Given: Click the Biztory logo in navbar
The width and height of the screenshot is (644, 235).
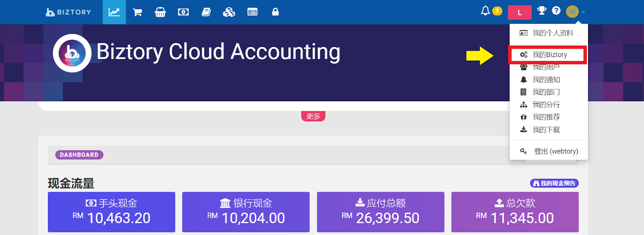Looking at the screenshot, I should (x=68, y=12).
